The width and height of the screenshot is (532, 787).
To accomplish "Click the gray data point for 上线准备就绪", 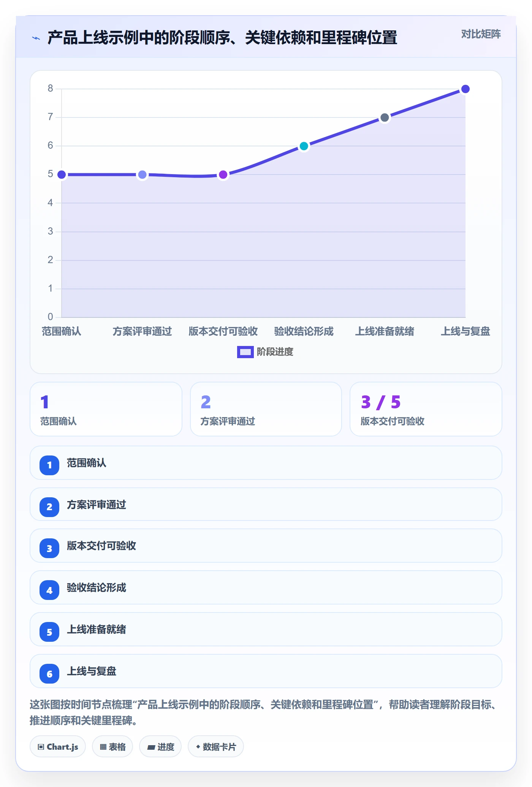I will [385, 117].
